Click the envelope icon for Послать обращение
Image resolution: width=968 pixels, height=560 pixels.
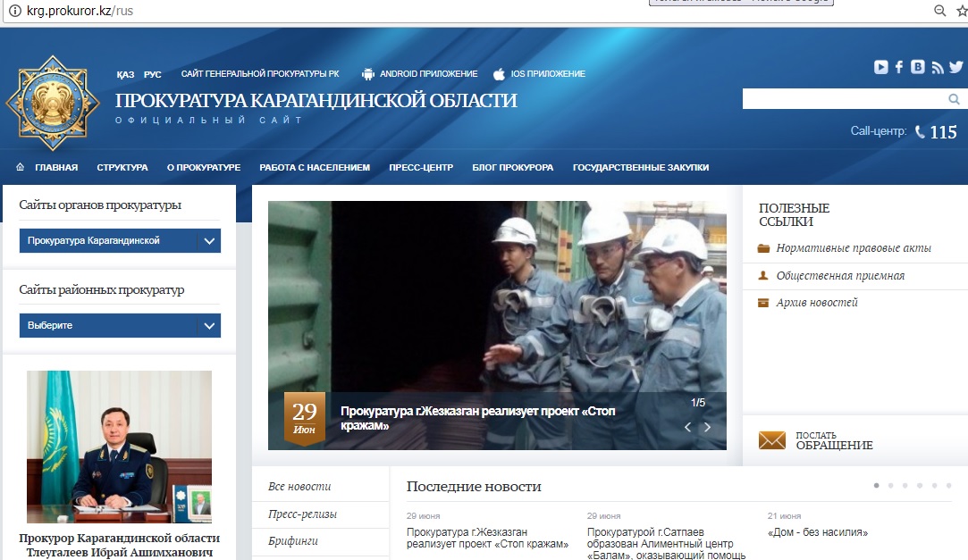pos(771,440)
